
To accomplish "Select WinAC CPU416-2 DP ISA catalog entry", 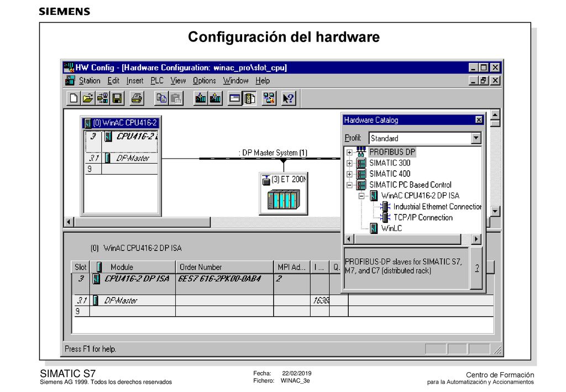I will [420, 196].
